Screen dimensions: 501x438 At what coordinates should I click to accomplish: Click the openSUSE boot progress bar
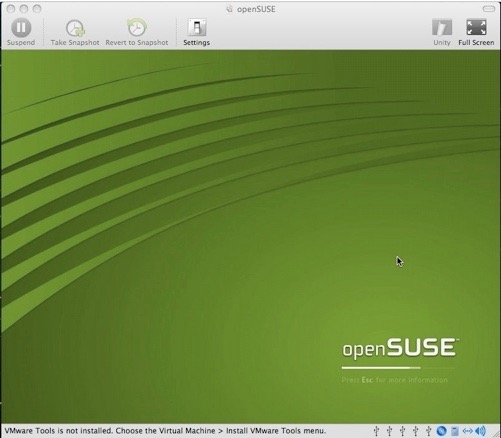tap(398, 368)
